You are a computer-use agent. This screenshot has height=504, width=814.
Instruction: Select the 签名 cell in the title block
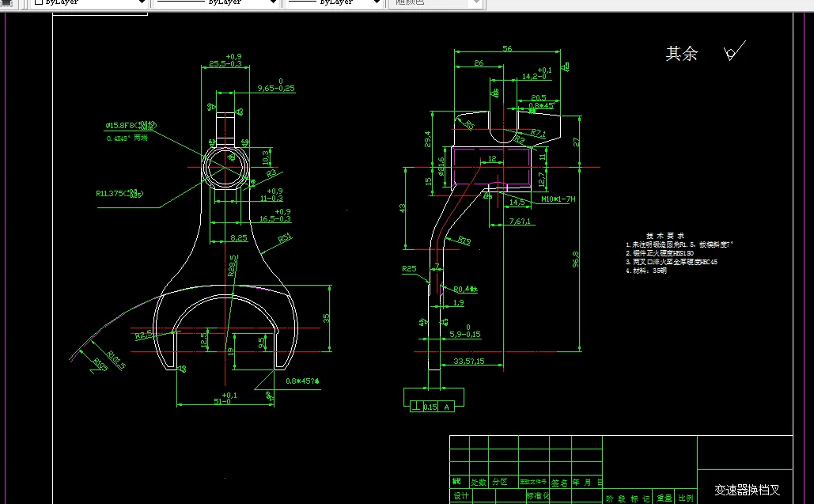coord(559,483)
